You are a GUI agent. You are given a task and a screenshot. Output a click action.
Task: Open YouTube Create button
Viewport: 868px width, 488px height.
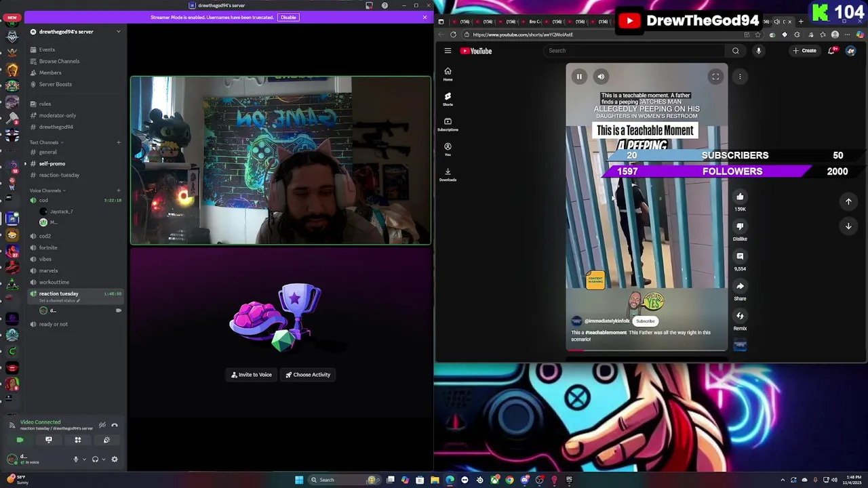coord(805,51)
